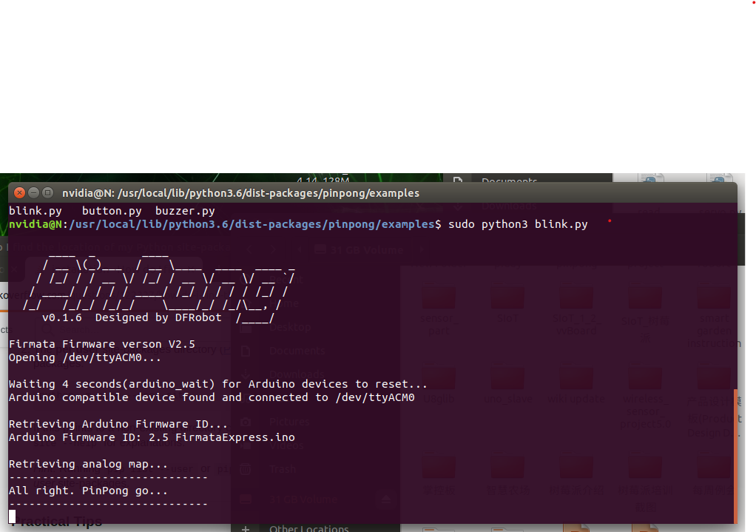
Task: Click the terminal title bar path text
Action: pyautogui.click(x=240, y=193)
